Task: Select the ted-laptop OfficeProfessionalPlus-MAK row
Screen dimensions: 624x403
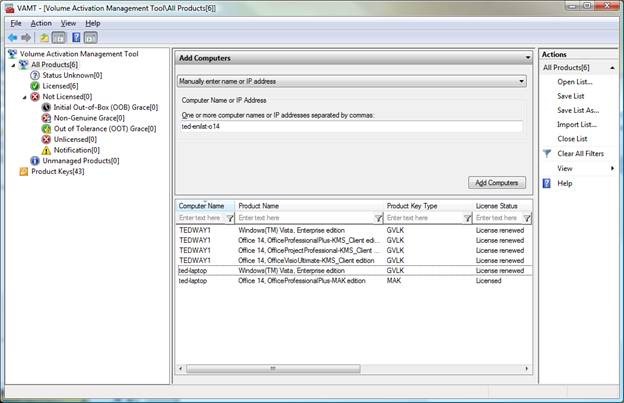Action: (x=354, y=281)
